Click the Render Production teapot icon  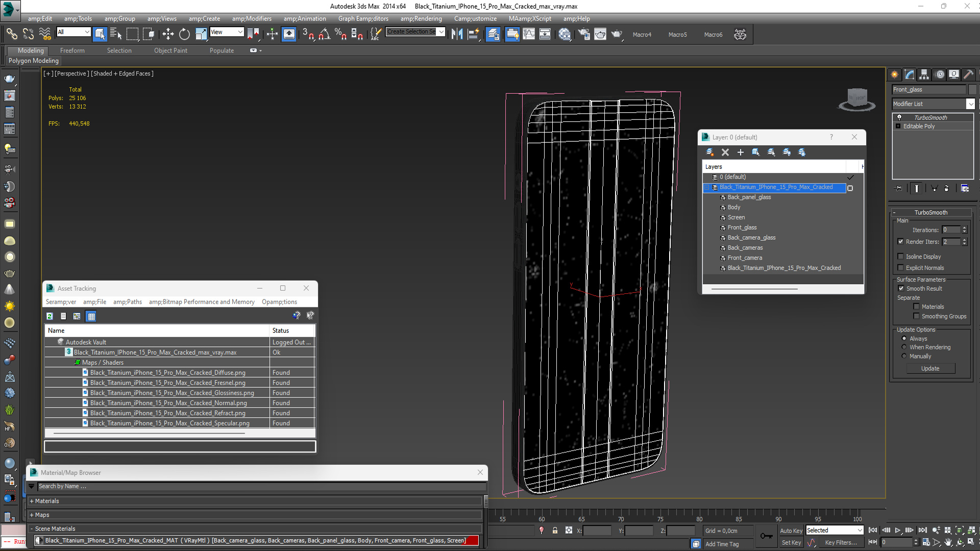617,34
